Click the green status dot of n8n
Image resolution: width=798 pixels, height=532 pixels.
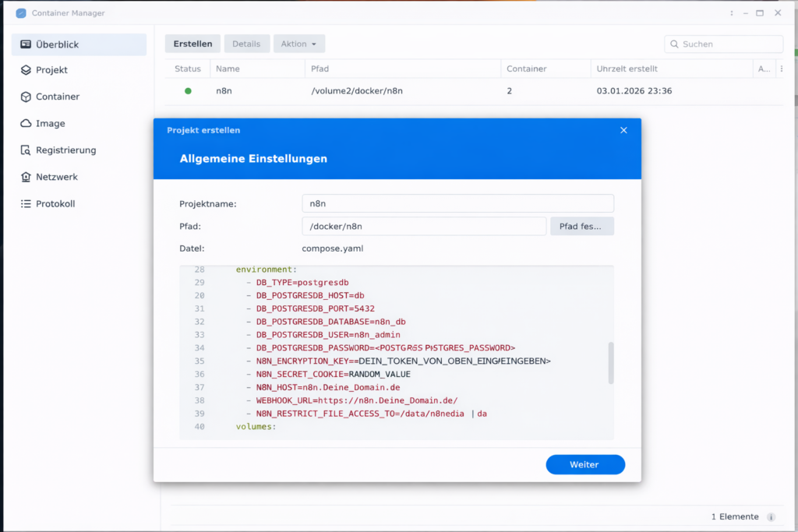tap(188, 91)
